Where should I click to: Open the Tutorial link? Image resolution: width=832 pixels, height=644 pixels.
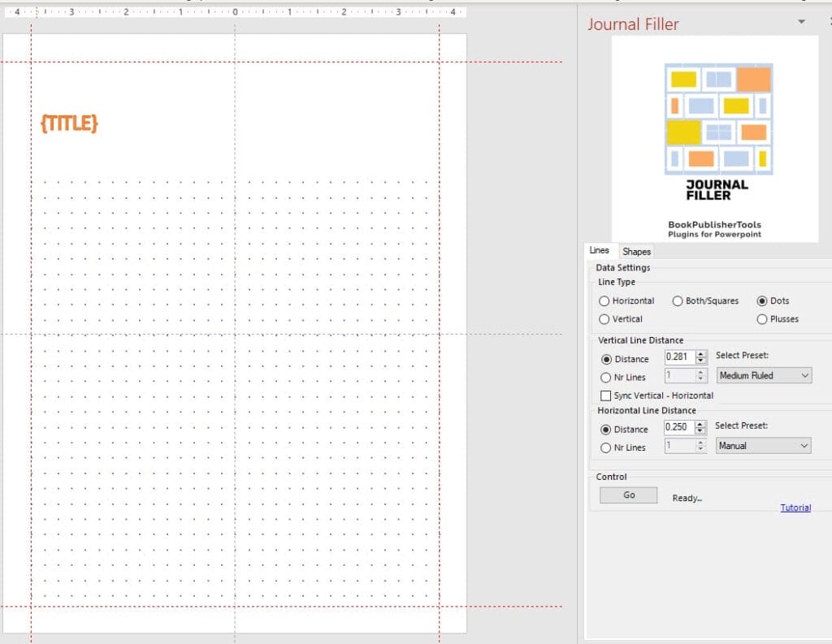pyautogui.click(x=795, y=508)
